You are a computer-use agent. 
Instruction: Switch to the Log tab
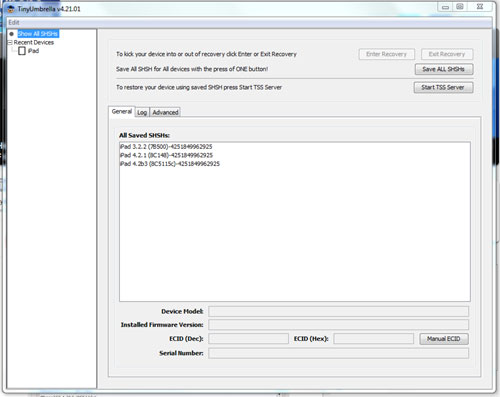(142, 113)
